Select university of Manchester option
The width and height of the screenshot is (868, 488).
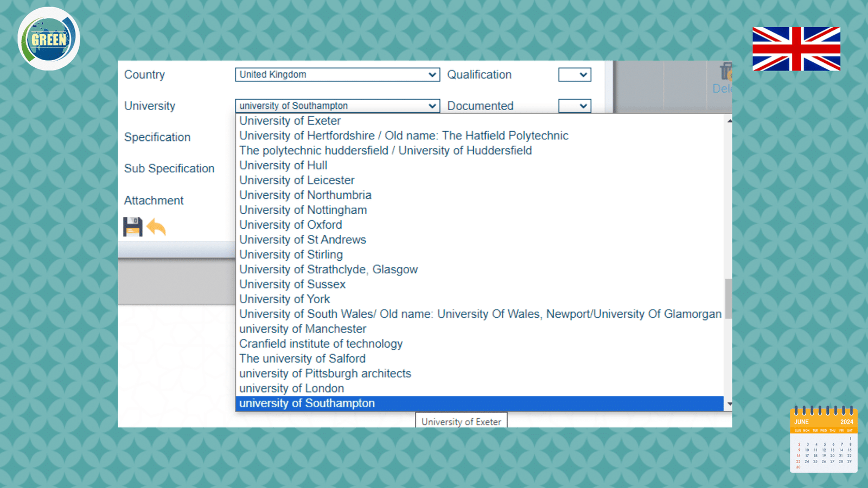tap(303, 329)
